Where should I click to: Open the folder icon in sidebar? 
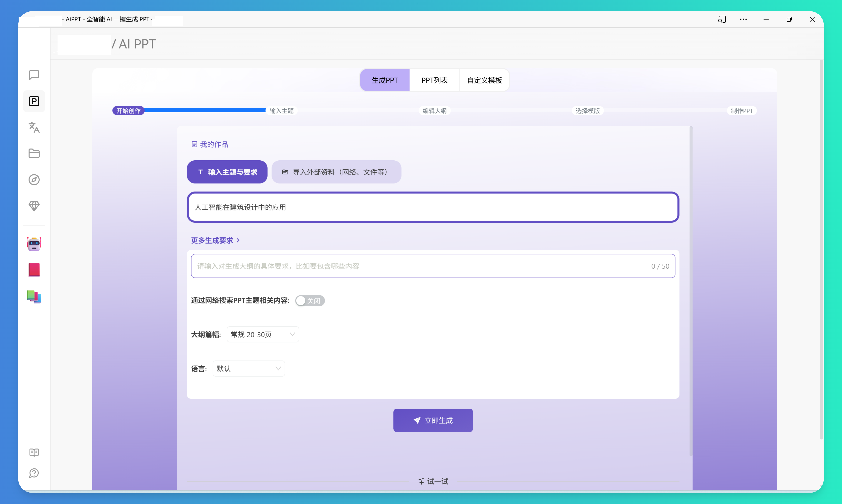(34, 154)
